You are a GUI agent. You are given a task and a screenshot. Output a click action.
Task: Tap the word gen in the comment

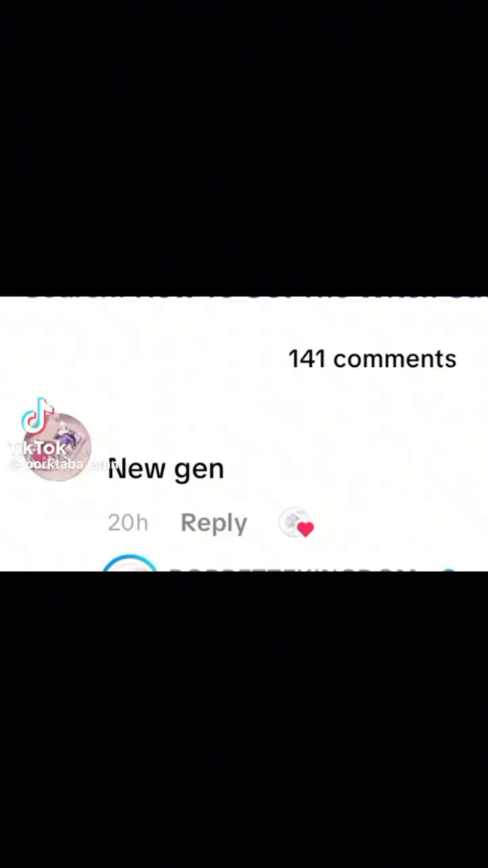point(199,471)
